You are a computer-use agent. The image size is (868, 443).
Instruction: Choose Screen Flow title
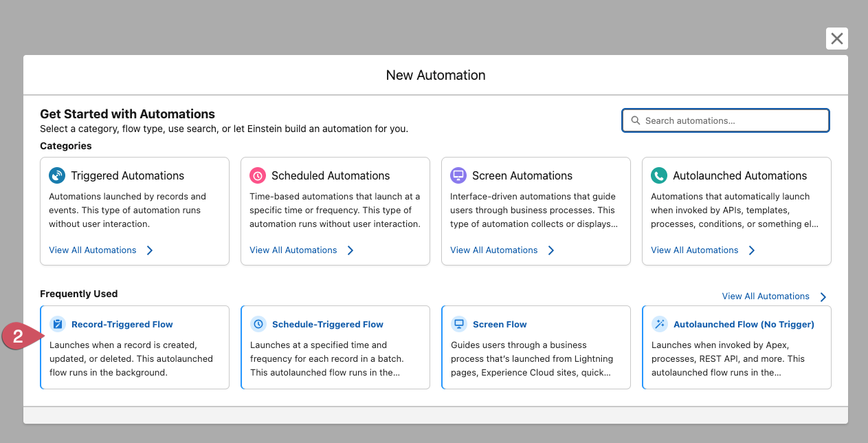[x=500, y=325]
